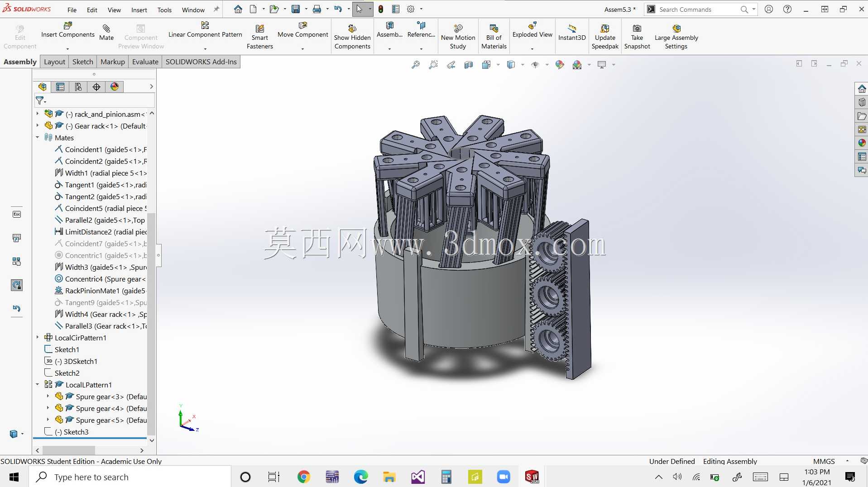
Task: Click the Save icon
Action: (x=296, y=9)
